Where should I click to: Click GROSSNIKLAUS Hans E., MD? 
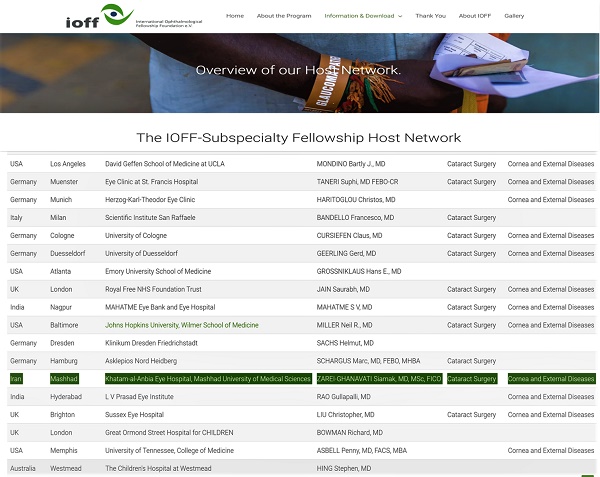tap(359, 272)
